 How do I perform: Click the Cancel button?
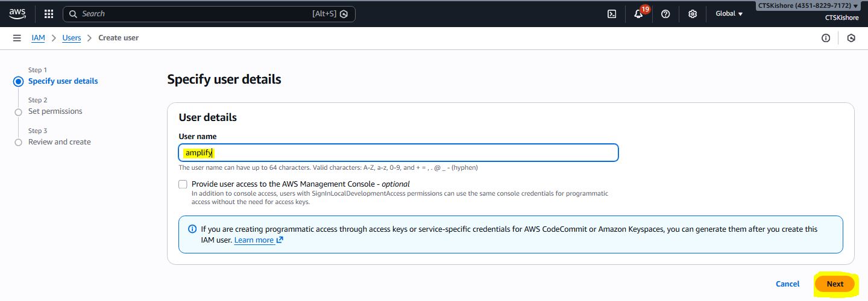[x=787, y=284]
